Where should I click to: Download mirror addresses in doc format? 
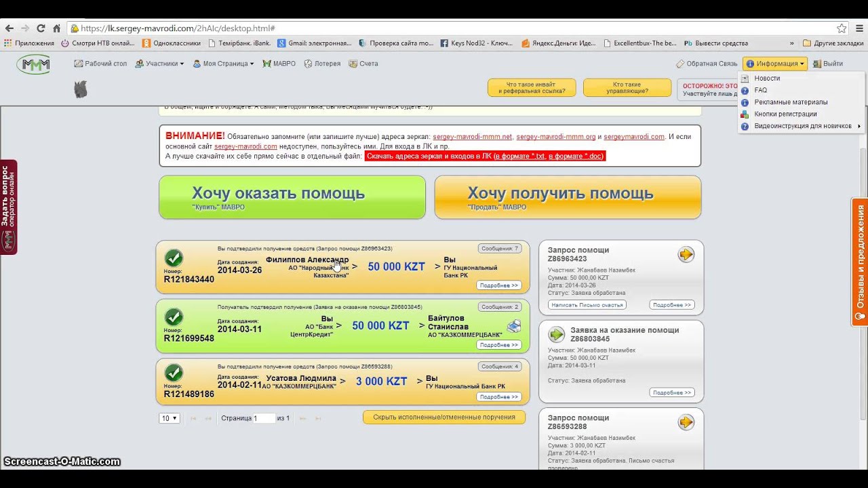[x=575, y=157]
